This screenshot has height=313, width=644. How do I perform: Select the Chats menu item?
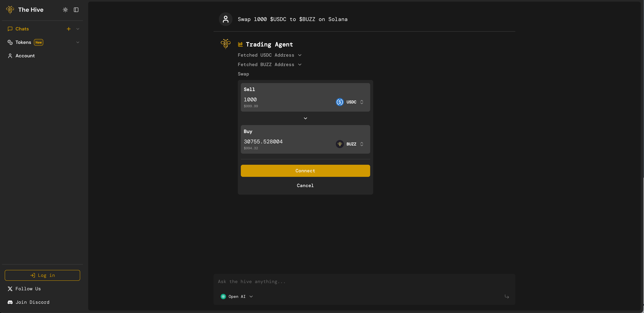pyautogui.click(x=22, y=29)
